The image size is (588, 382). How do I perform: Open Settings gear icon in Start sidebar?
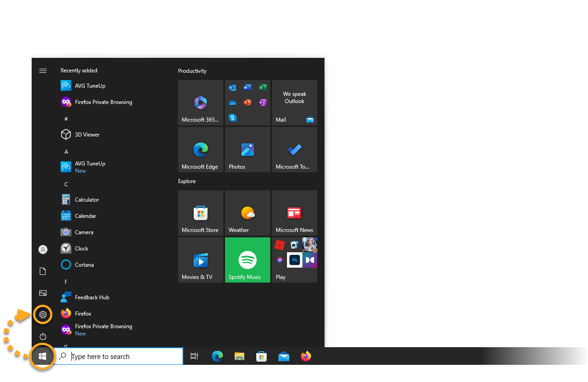pos(43,315)
